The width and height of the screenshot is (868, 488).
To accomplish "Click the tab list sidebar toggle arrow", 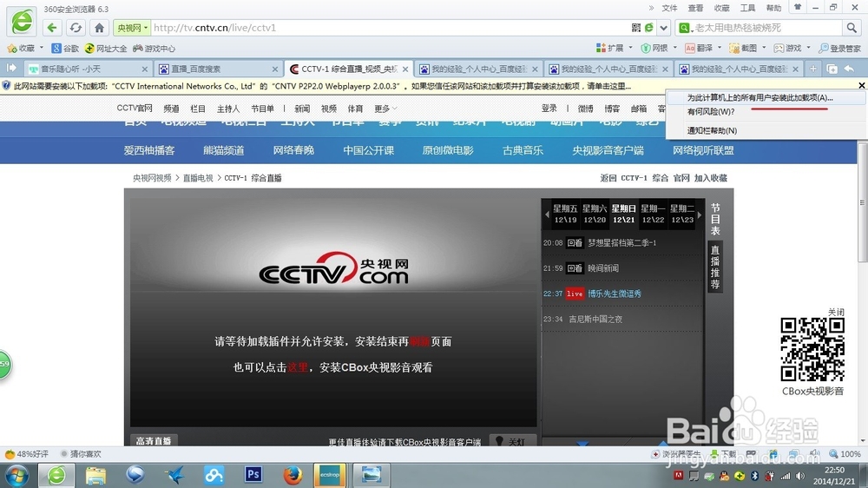I will pyautogui.click(x=11, y=68).
